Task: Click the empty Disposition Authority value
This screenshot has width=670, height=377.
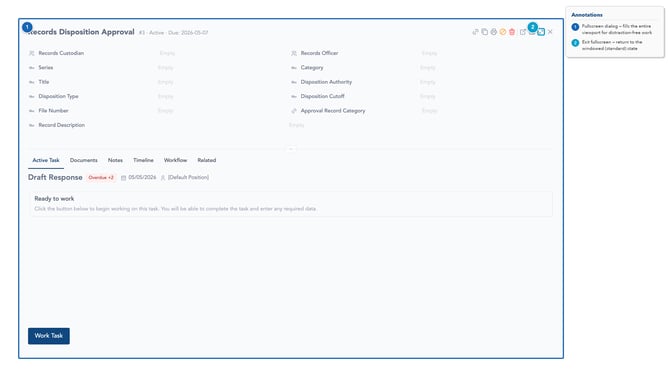Action: pyautogui.click(x=428, y=82)
